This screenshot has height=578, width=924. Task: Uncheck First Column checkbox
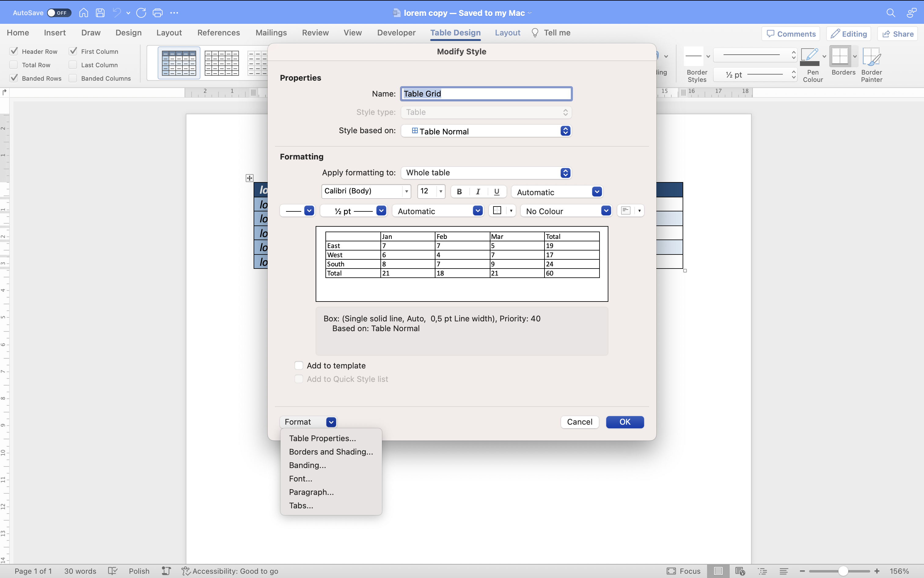73,51
